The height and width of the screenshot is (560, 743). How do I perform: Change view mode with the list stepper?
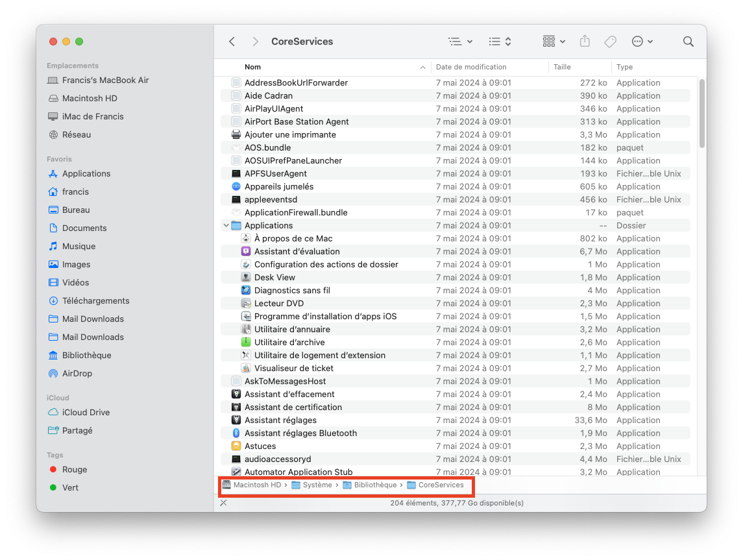pos(500,42)
